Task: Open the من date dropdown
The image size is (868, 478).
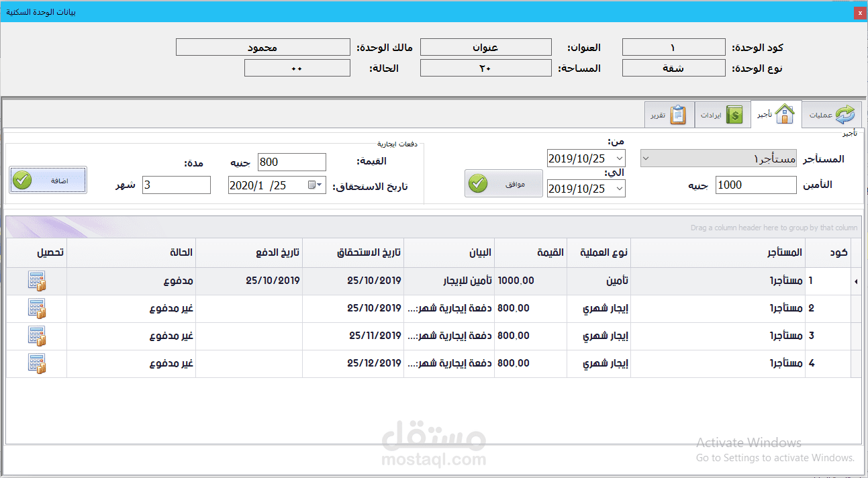Action: pyautogui.click(x=619, y=158)
